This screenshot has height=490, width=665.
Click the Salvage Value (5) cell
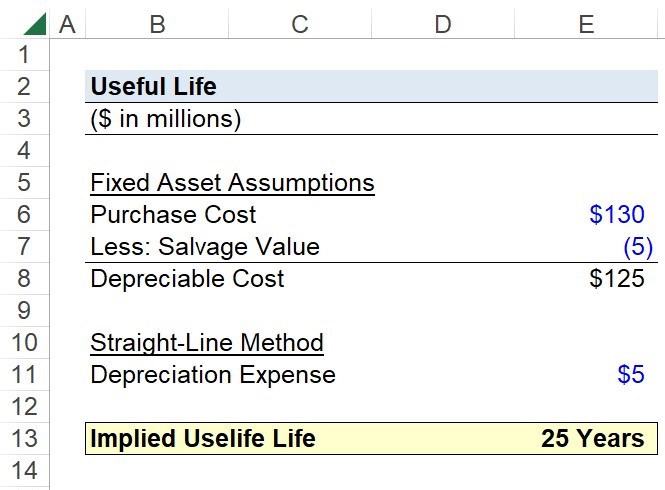point(638,246)
